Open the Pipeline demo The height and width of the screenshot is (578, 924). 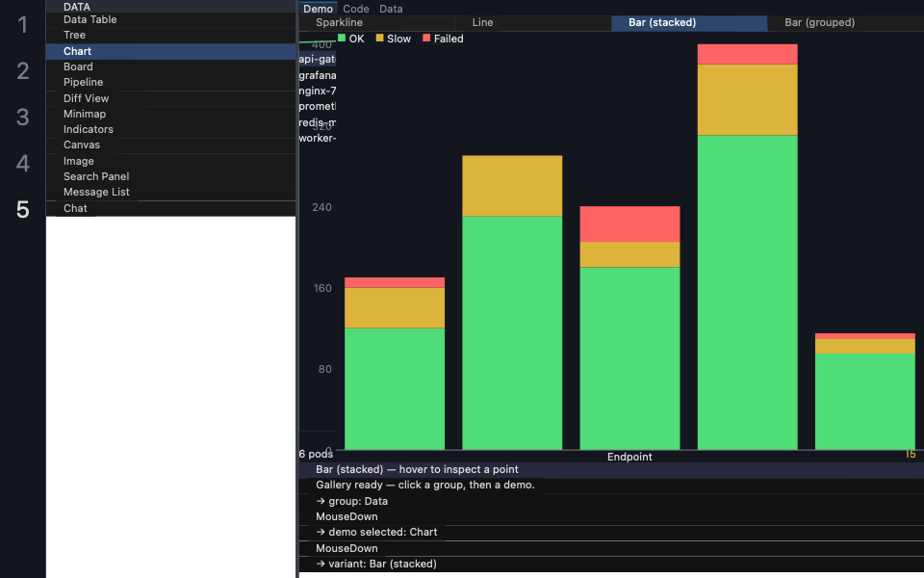click(x=171, y=83)
